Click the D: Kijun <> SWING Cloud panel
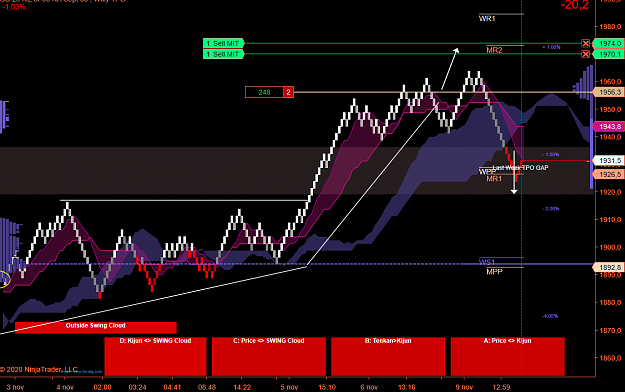625x392 pixels. [x=155, y=357]
